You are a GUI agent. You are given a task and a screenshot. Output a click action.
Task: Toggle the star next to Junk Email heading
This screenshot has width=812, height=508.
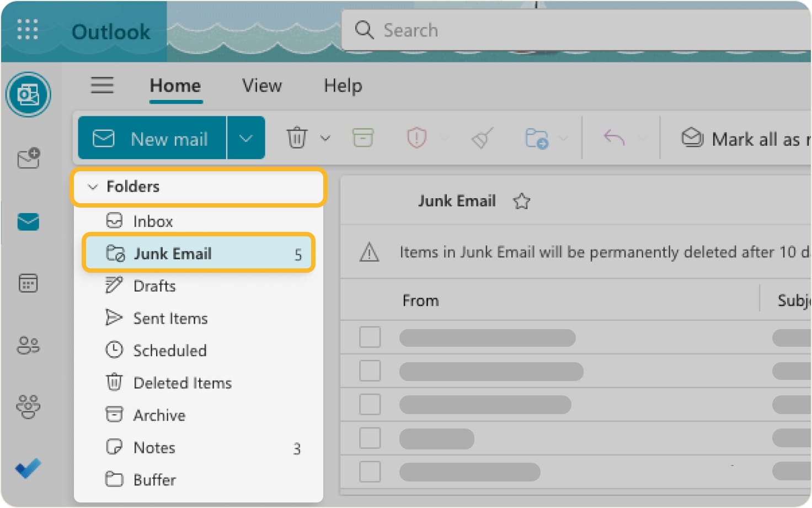click(521, 201)
